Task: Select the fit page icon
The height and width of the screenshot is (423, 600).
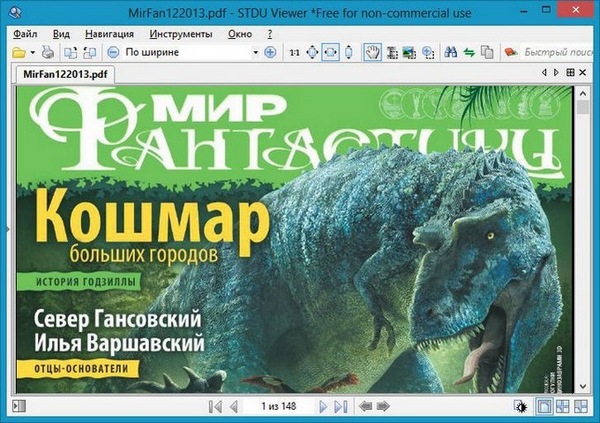Action: pyautogui.click(x=312, y=52)
